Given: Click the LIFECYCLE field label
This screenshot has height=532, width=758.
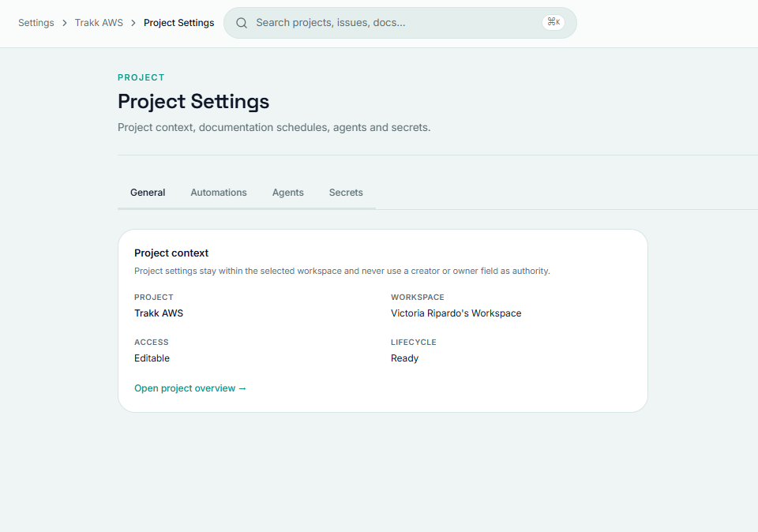Looking at the screenshot, I should (x=413, y=342).
